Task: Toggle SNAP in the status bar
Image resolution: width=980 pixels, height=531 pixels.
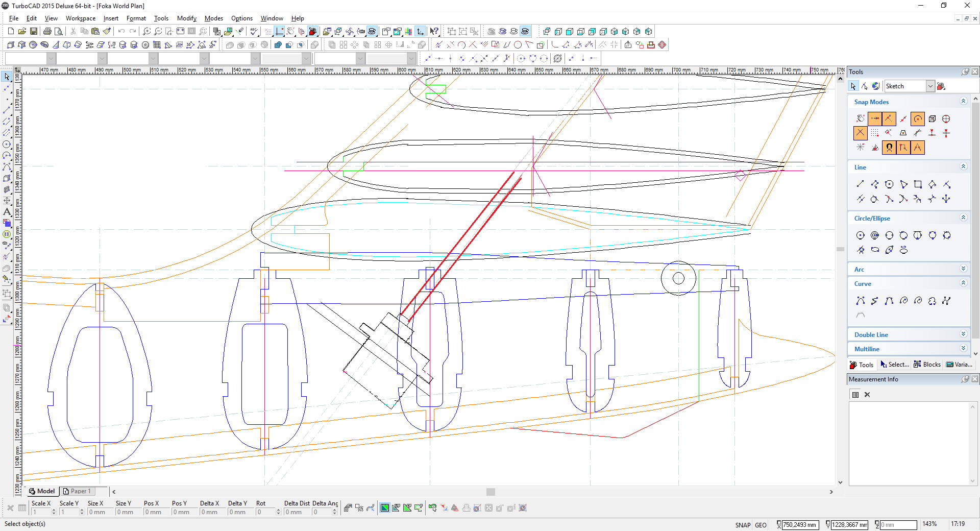Action: 743,525
